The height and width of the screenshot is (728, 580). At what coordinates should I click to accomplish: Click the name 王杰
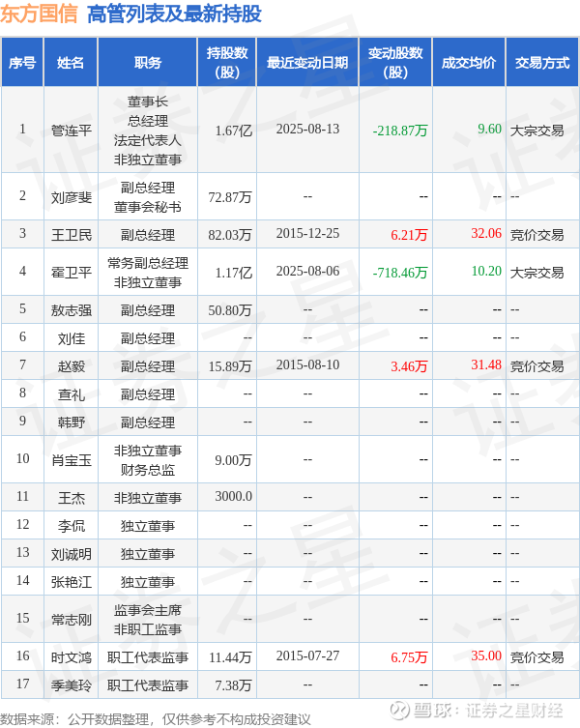click(71, 498)
